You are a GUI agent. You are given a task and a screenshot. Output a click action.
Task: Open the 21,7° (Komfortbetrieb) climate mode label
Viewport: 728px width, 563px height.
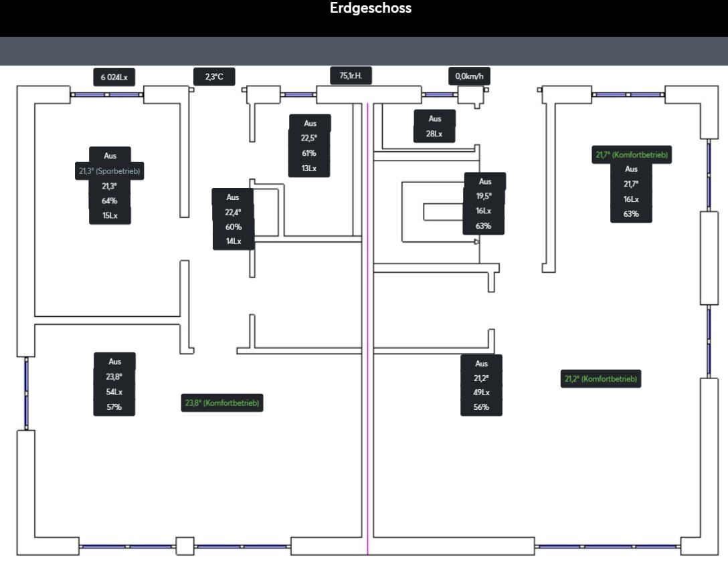[632, 155]
